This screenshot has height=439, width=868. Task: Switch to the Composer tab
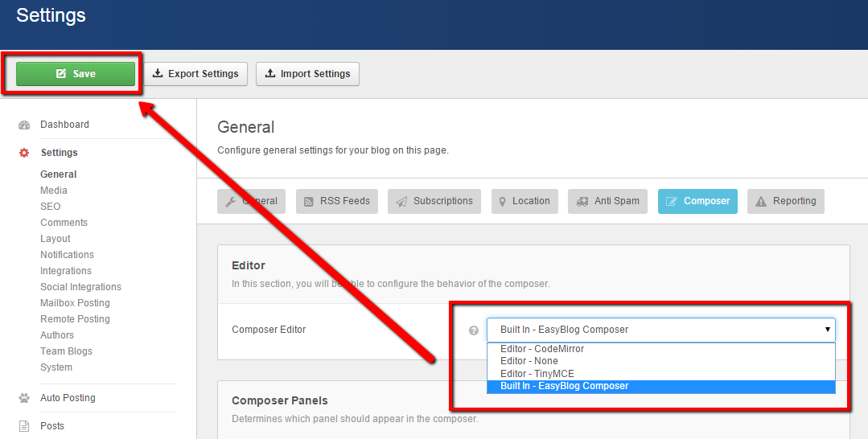[697, 201]
